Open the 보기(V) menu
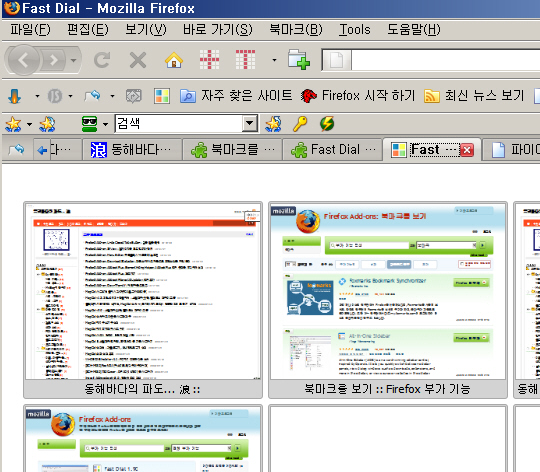The height and width of the screenshot is (472, 540). (x=146, y=30)
